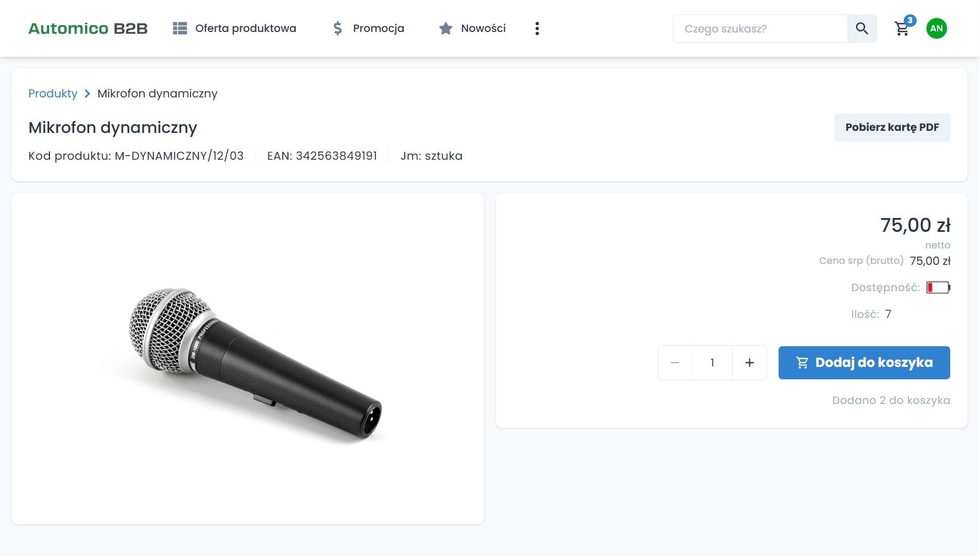Click the product offer grid icon
This screenshot has height=556, width=980.
(180, 28)
